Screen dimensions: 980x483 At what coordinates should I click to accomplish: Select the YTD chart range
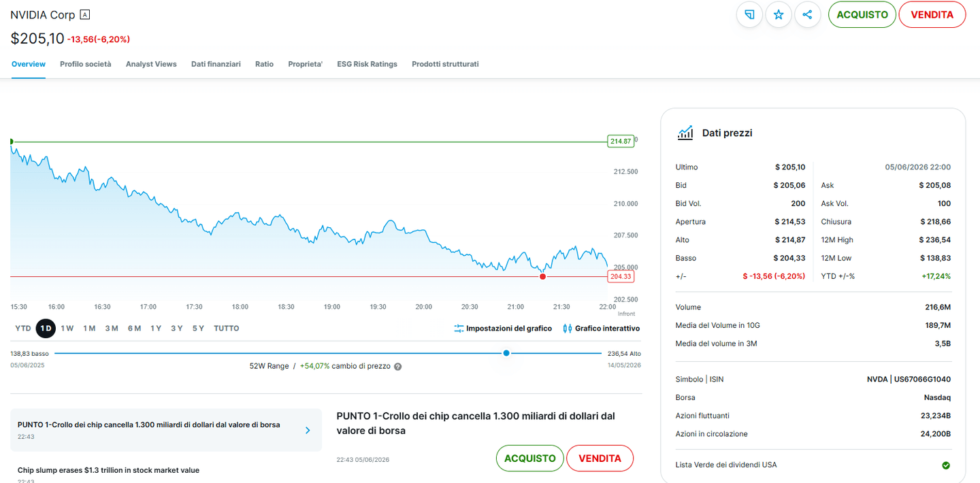[23, 329]
